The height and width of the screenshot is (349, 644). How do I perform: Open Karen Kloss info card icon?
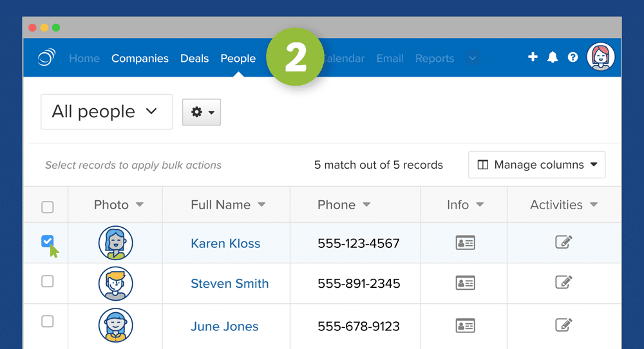click(x=465, y=243)
